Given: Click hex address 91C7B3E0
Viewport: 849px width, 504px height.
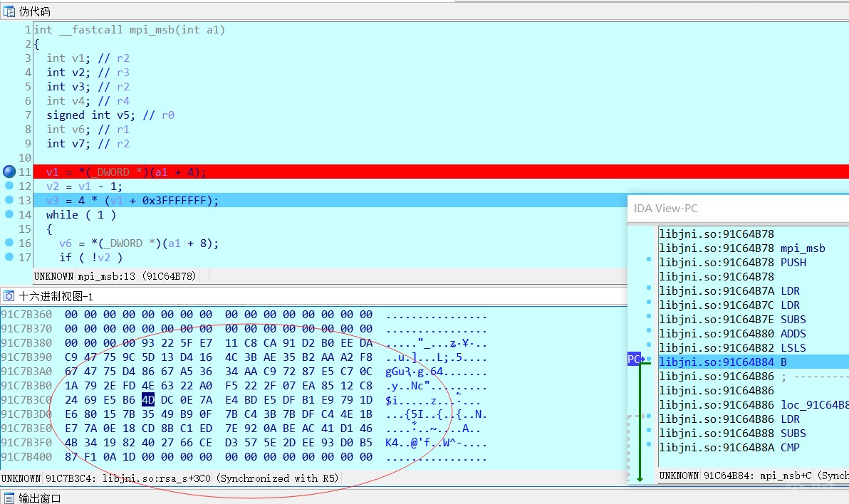Looking at the screenshot, I should coord(26,429).
